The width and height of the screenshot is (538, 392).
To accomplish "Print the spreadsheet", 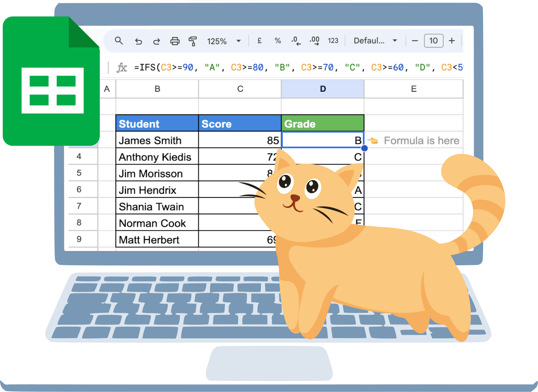I will tap(175, 41).
